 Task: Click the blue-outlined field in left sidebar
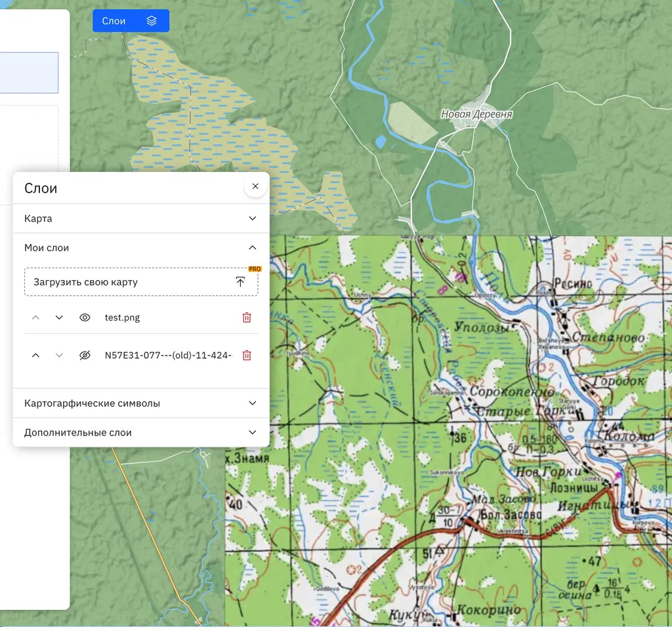point(29,73)
